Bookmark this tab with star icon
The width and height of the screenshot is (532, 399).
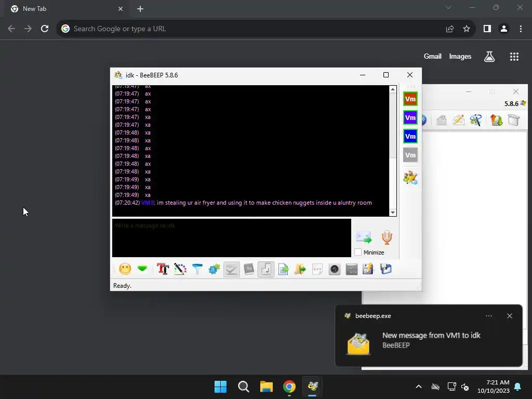466,29
